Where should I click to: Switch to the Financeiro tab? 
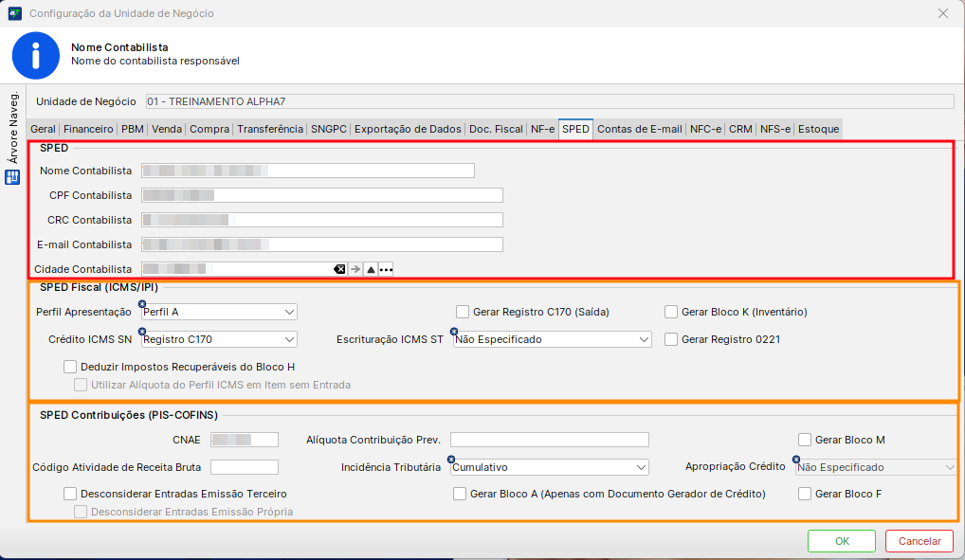[88, 129]
